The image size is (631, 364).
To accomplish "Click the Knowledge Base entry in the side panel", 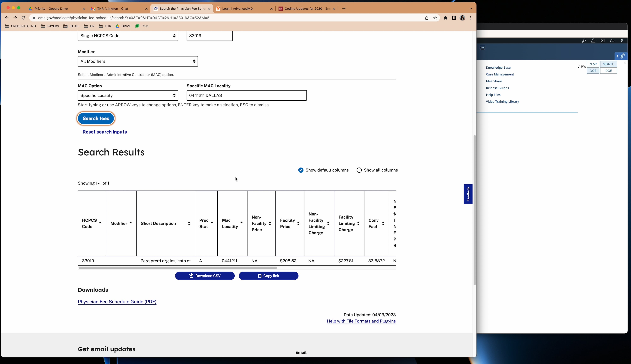I will [x=498, y=67].
